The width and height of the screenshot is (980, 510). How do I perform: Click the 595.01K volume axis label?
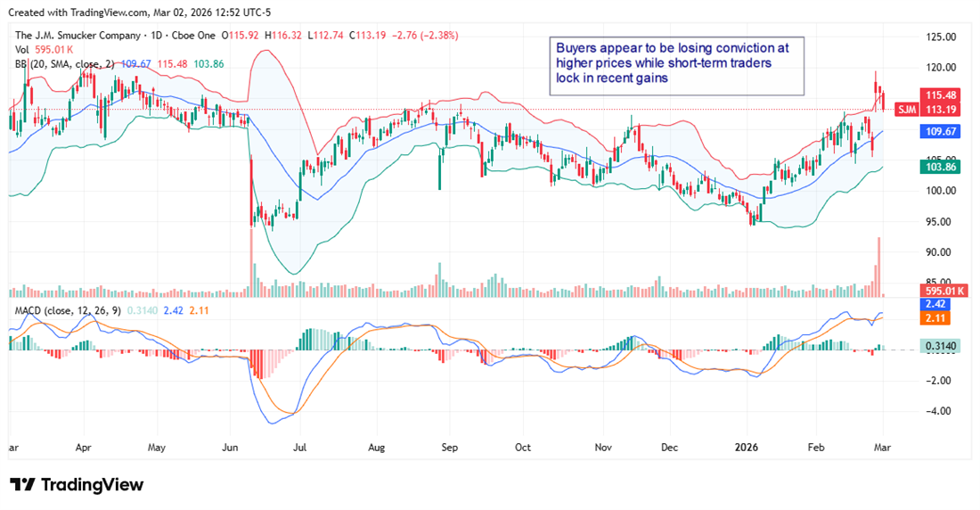click(x=943, y=291)
